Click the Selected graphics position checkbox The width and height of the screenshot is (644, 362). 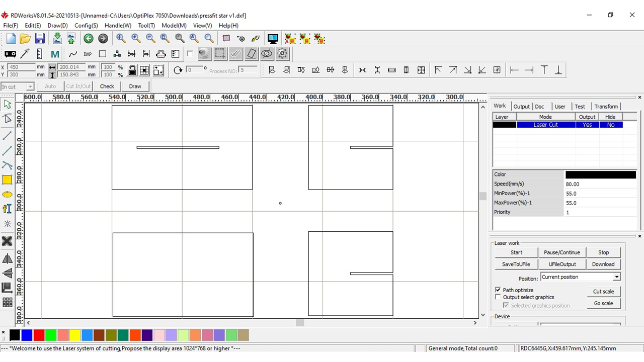(506, 305)
